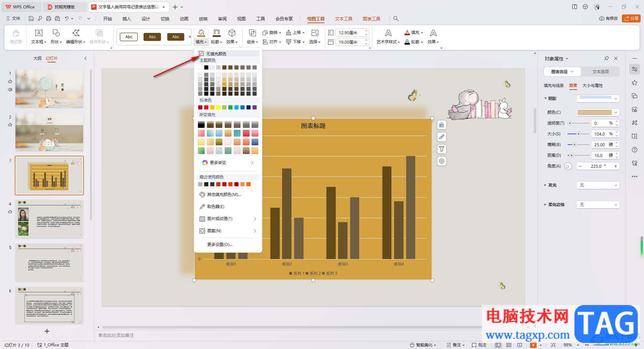Collapse the 阴影 section
Viewport: 644px width, 349px height.
pyautogui.click(x=545, y=98)
